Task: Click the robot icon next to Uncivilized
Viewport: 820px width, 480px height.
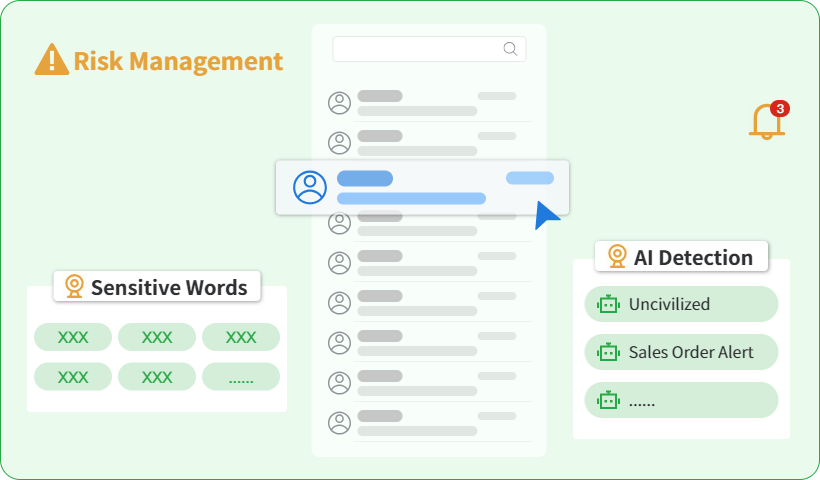Action: [607, 304]
